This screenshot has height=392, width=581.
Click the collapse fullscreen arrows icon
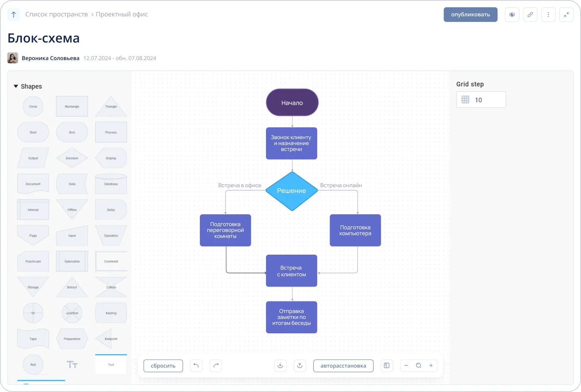pyautogui.click(x=566, y=14)
